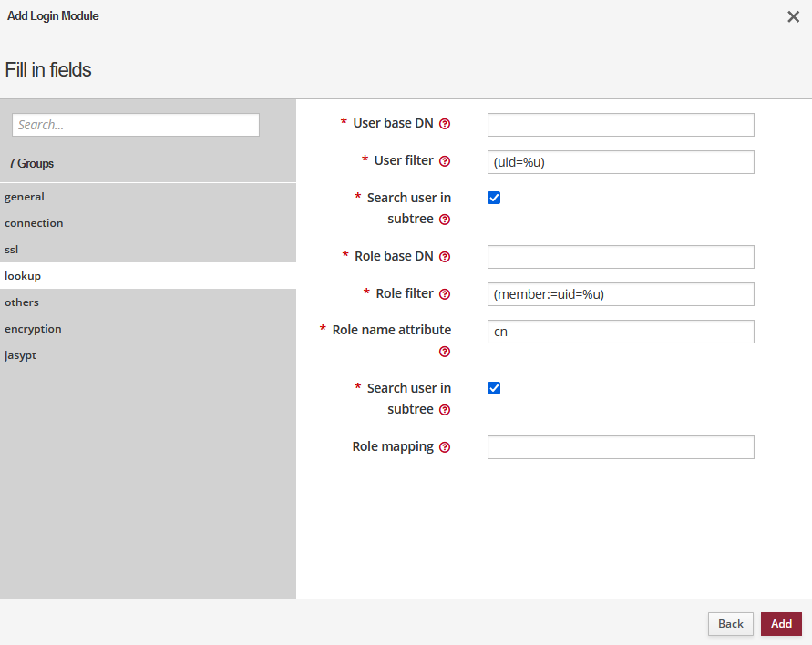Open help for Role name attribute

[x=445, y=352]
